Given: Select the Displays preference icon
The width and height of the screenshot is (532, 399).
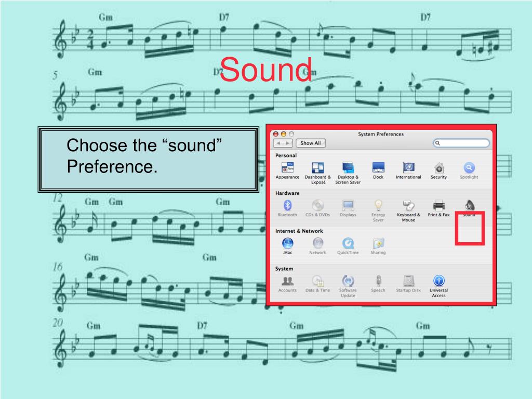Looking at the screenshot, I should coord(348,206).
